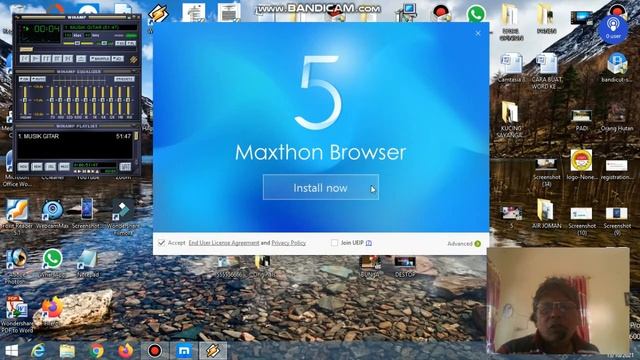This screenshot has width=640, height=360.
Task: Adjust the Winamp balance slider
Action: point(103,43)
